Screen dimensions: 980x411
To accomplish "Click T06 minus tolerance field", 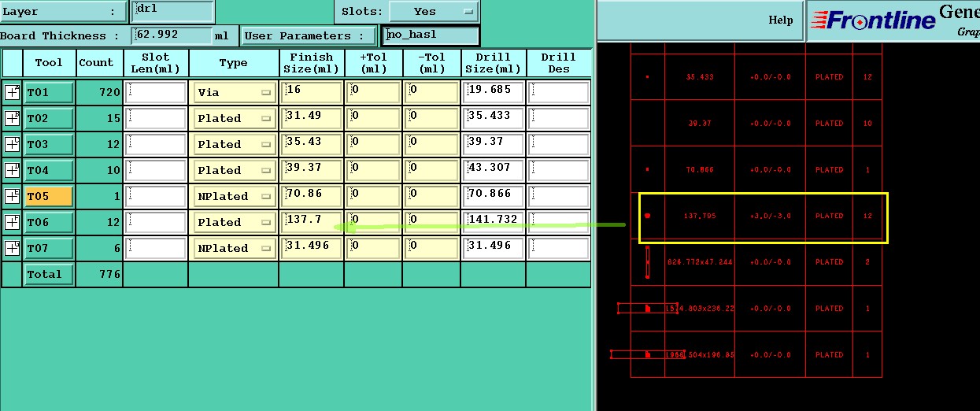I will (x=432, y=222).
